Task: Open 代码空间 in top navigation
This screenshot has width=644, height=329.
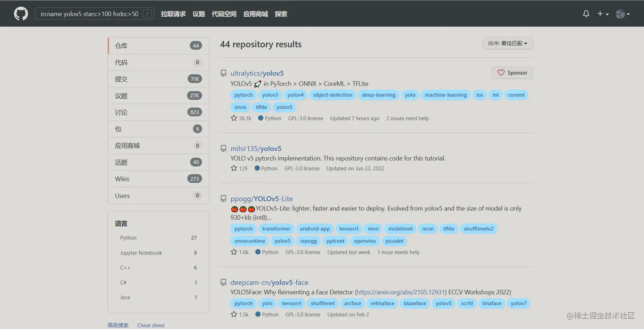Action: coord(224,14)
